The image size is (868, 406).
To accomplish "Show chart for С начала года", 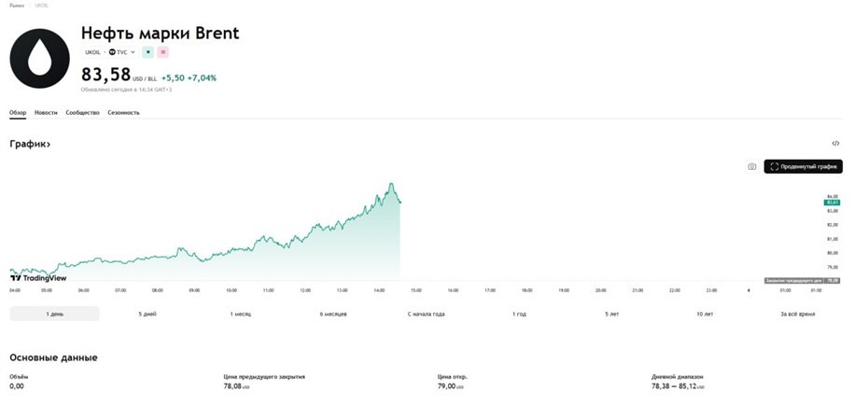I will point(426,314).
